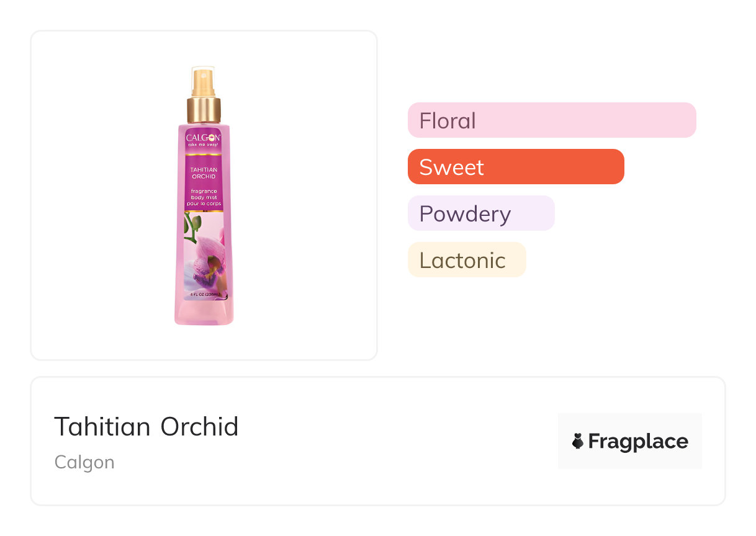Click the Fragplace perfume bottle logo icon
Screen dimensions: 756x536
click(578, 441)
